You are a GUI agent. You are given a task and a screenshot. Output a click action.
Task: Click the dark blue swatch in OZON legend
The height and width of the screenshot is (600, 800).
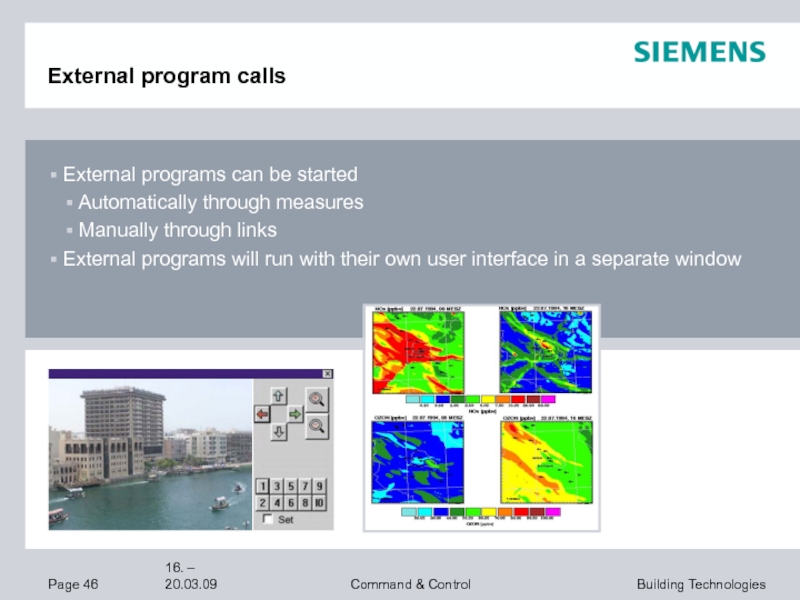[x=441, y=512]
